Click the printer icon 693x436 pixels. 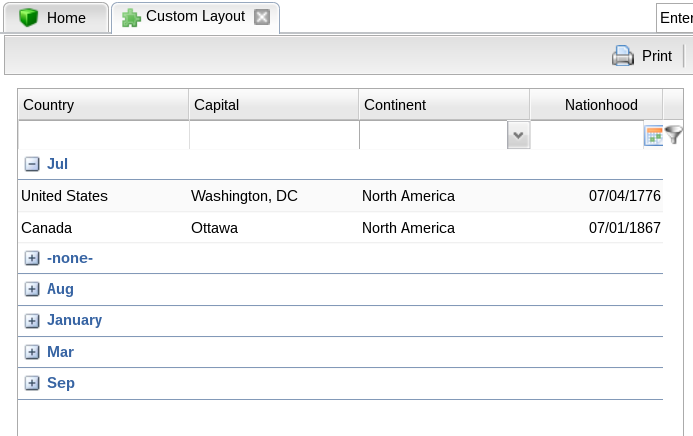point(623,56)
